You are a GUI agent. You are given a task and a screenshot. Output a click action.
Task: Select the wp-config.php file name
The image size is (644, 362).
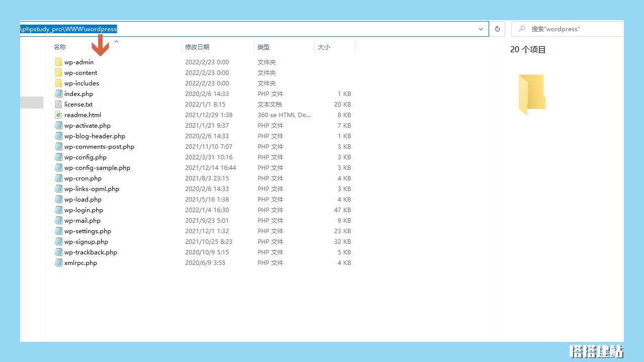click(x=86, y=157)
